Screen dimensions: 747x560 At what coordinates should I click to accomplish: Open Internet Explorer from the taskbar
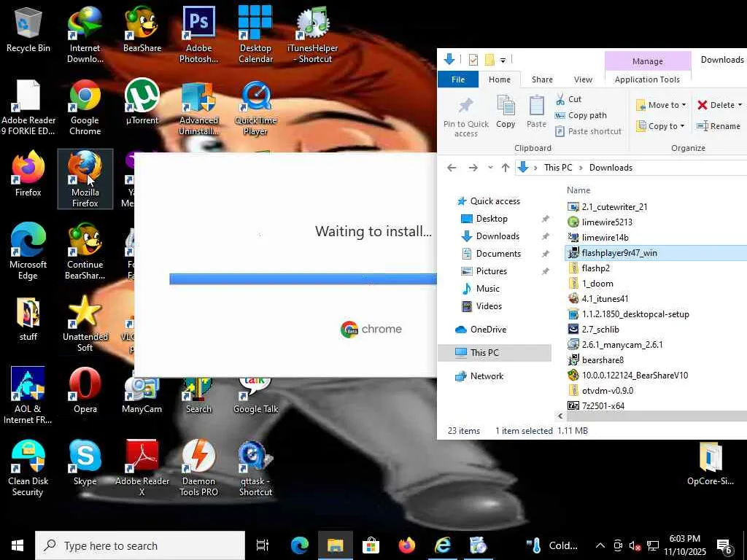point(443,545)
